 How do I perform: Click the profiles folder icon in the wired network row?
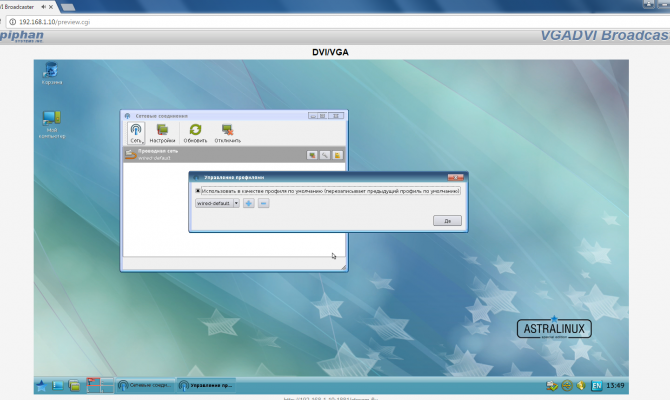point(338,155)
